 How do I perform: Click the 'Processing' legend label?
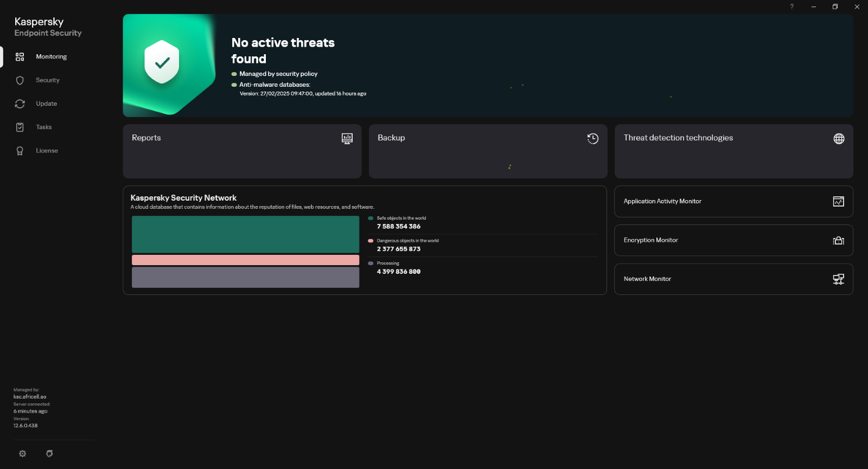click(388, 264)
